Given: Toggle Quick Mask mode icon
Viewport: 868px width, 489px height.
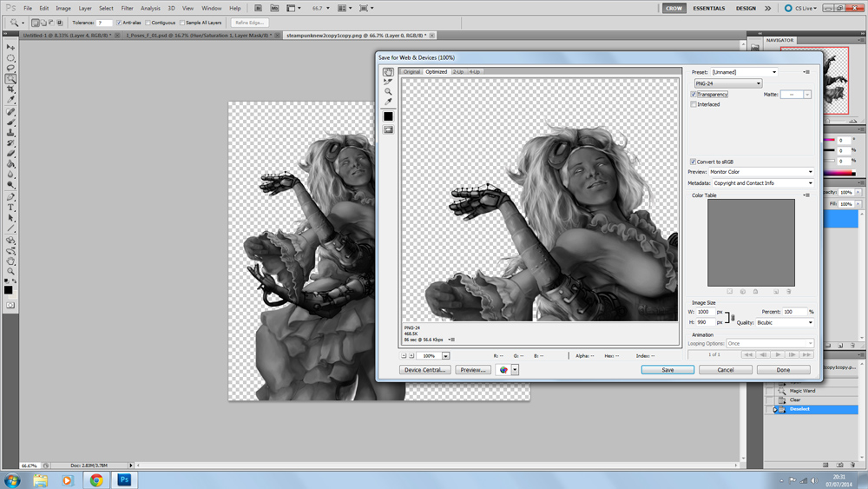Looking at the screenshot, I should point(10,305).
